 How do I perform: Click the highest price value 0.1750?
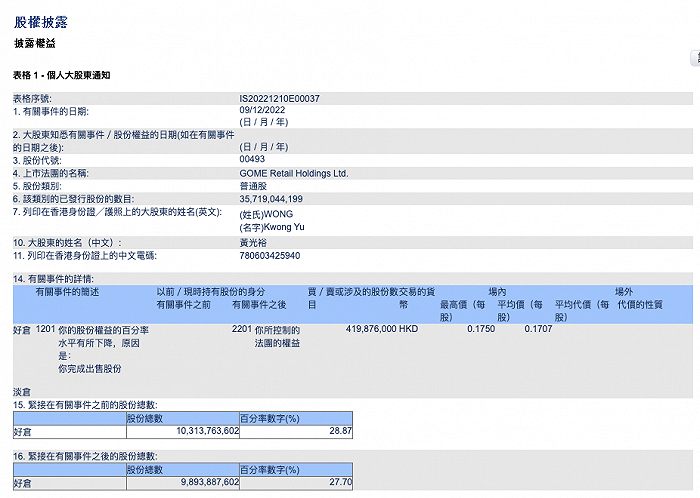(x=481, y=329)
